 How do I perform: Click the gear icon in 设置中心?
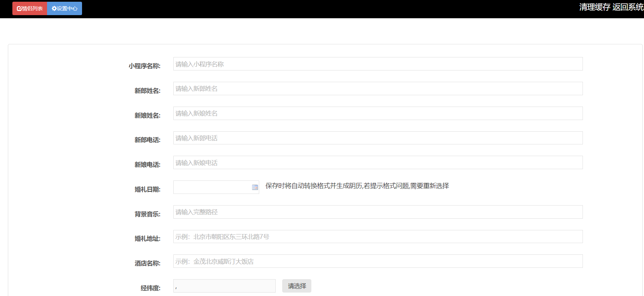pyautogui.click(x=54, y=8)
